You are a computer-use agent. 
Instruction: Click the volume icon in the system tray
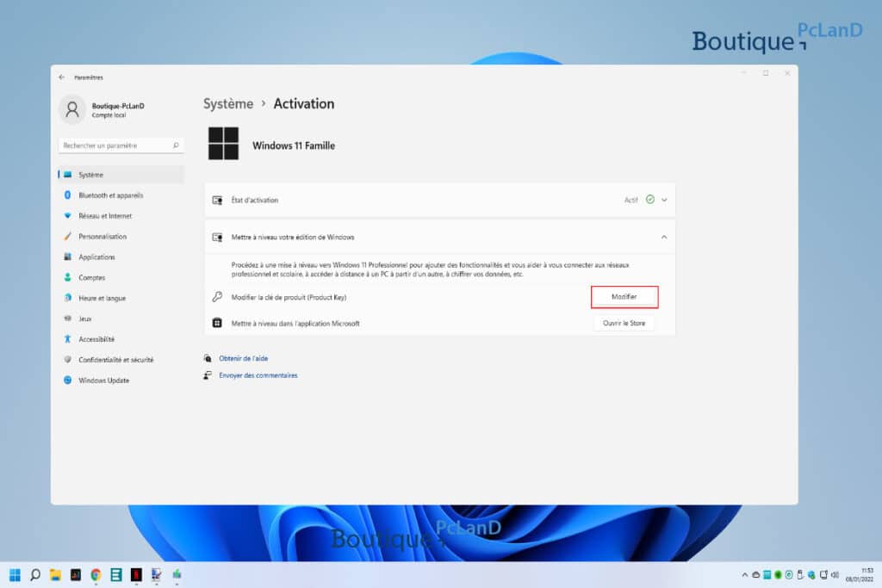click(x=835, y=574)
